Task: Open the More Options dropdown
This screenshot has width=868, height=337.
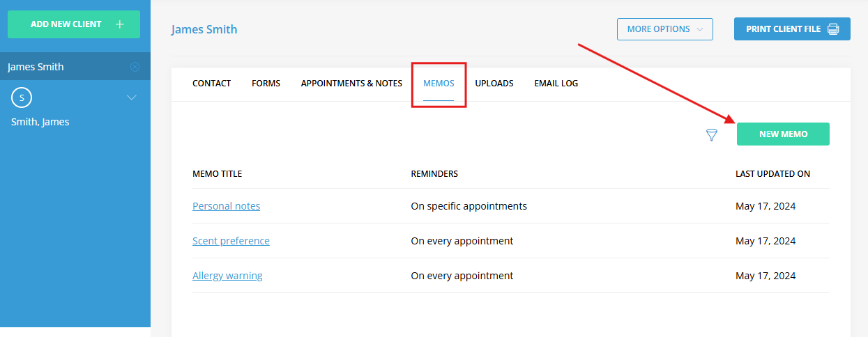Action: (665, 29)
